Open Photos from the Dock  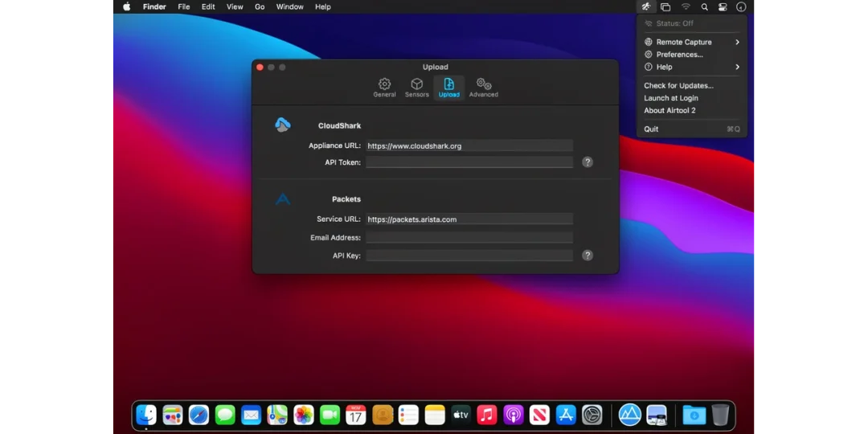pos(303,415)
